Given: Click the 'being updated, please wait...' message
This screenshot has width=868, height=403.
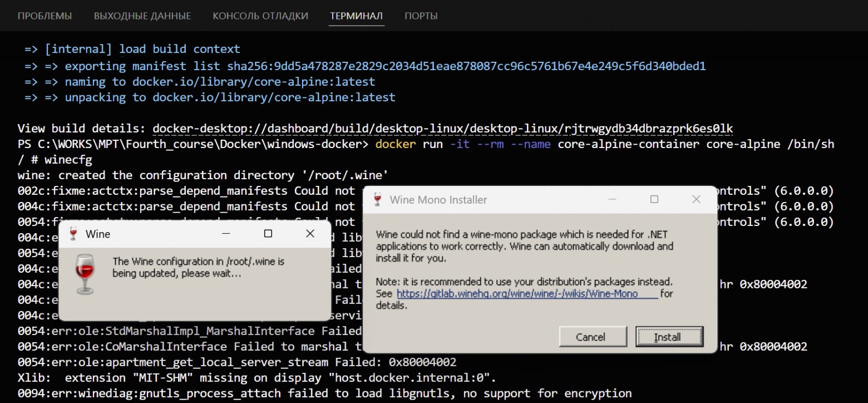Looking at the screenshot, I should point(177,273).
